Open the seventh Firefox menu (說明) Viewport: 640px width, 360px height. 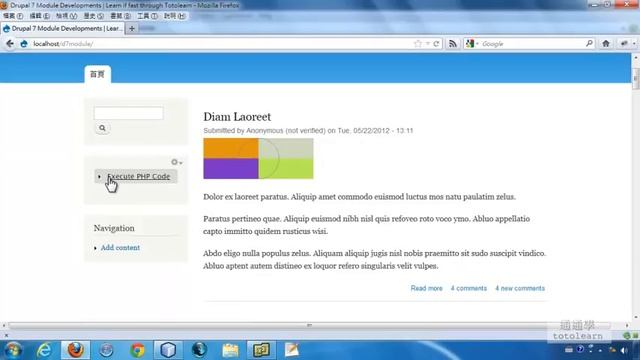coord(174,16)
